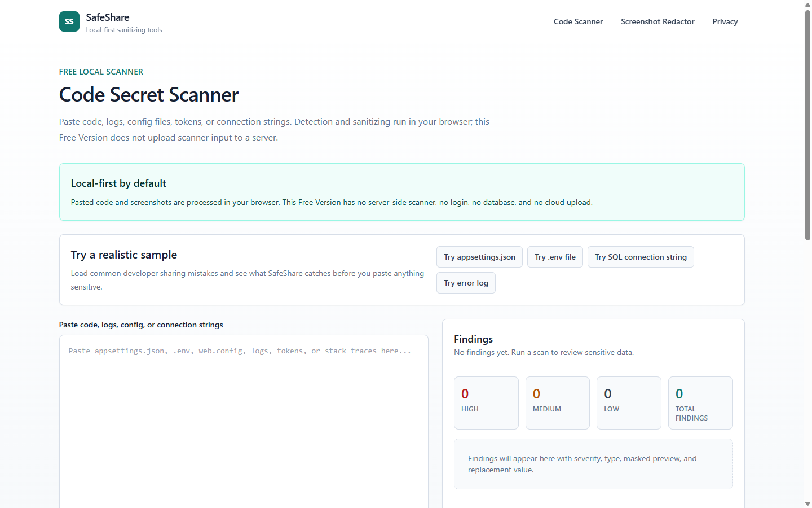Image resolution: width=812 pixels, height=508 pixels.
Task: Load the Try appsettings.json sample
Action: point(479,257)
